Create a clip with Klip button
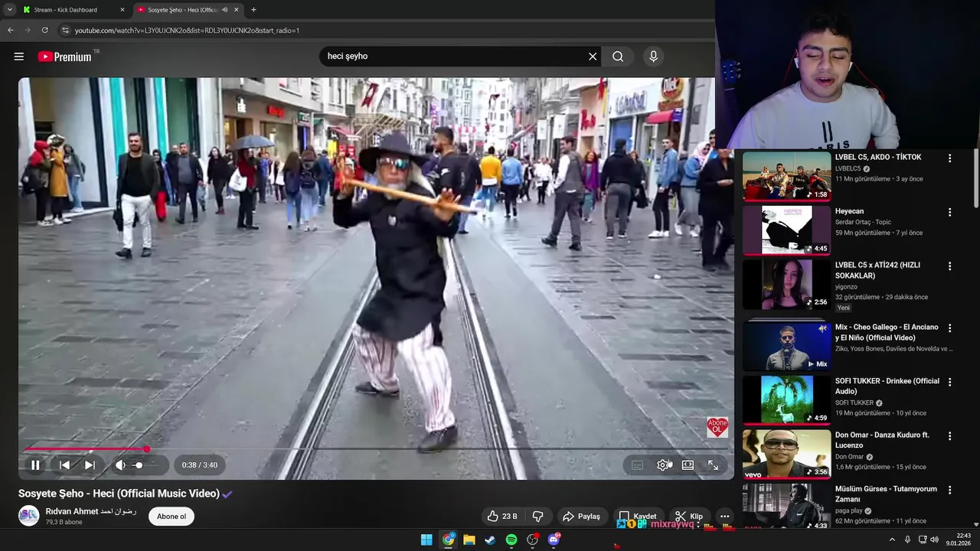The width and height of the screenshot is (980, 551). click(688, 517)
